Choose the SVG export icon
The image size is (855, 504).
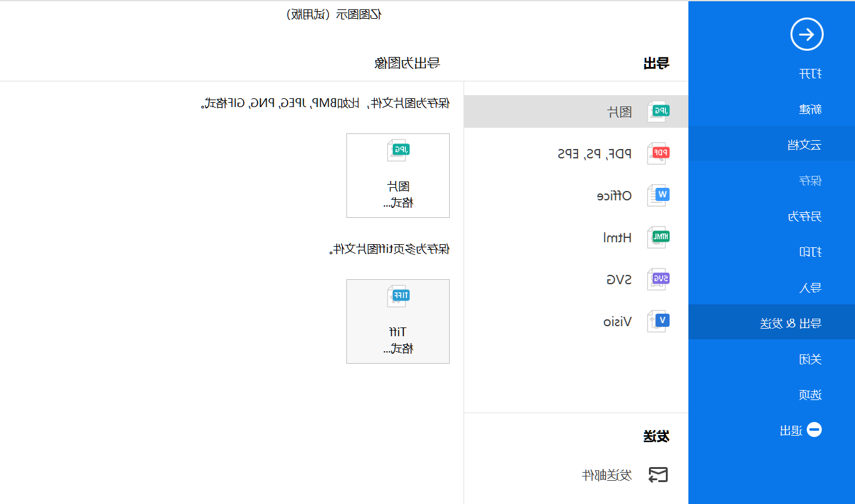click(x=659, y=279)
